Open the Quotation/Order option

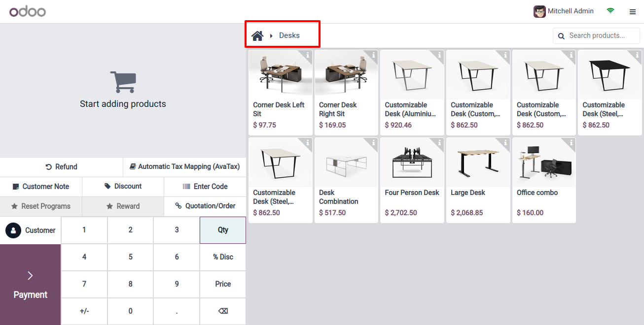coord(205,206)
